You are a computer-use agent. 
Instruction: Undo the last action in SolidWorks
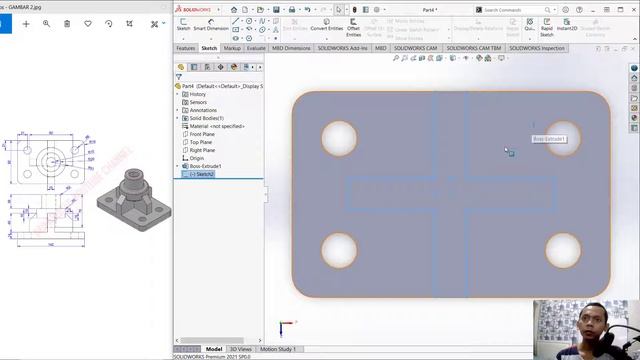tap(307, 9)
